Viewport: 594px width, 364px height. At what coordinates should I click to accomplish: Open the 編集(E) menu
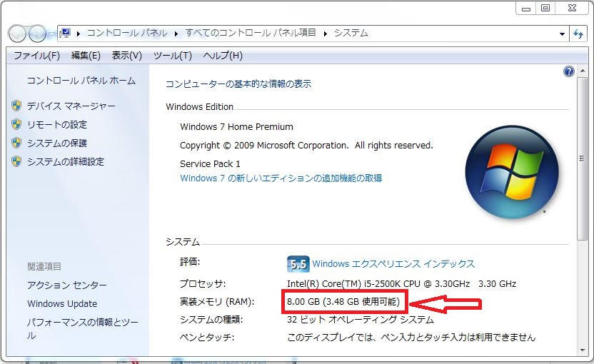point(86,56)
